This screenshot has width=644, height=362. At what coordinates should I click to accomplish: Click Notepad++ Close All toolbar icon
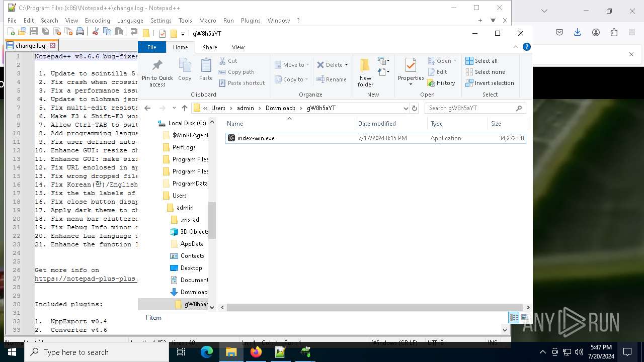[x=68, y=31]
